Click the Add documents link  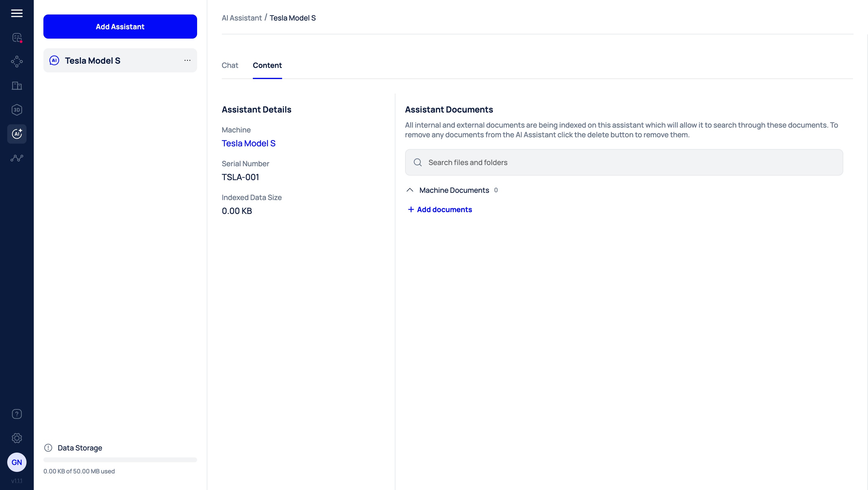[440, 209]
